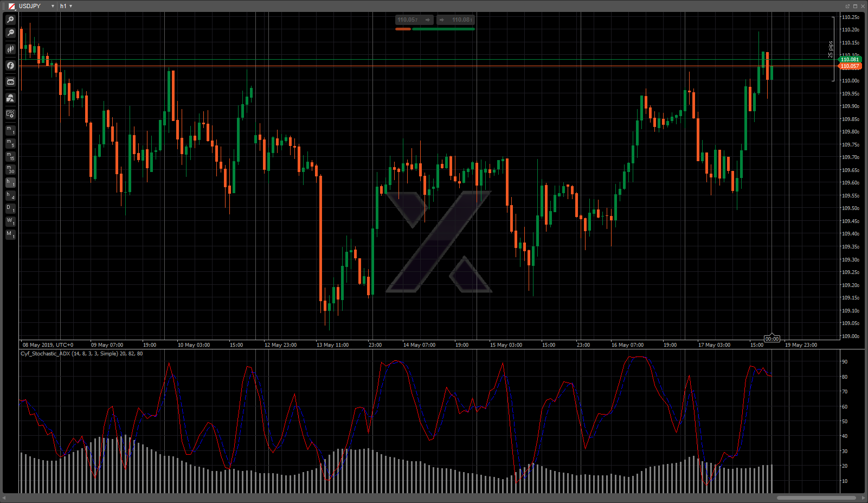Click the 00:00 time marker on the axis
This screenshot has width=868, height=503.
(771, 339)
